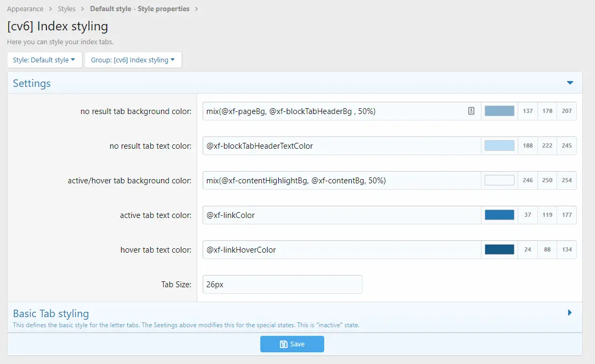Click the Tab Size input field
This screenshot has width=595, height=364.
pos(282,285)
